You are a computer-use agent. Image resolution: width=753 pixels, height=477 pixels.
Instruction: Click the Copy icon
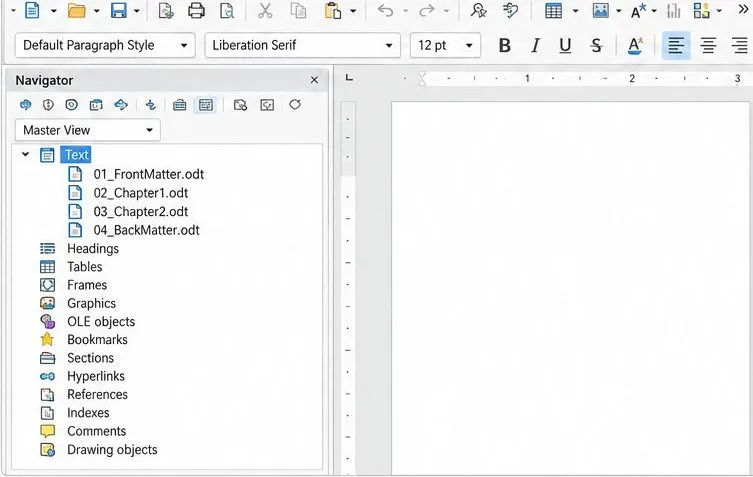tap(298, 10)
